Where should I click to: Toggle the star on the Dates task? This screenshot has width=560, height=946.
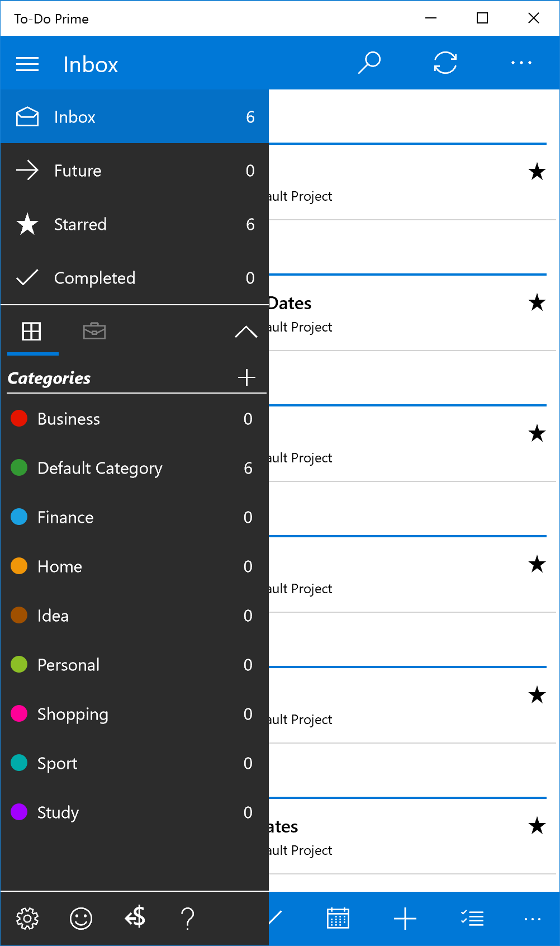coord(537,303)
